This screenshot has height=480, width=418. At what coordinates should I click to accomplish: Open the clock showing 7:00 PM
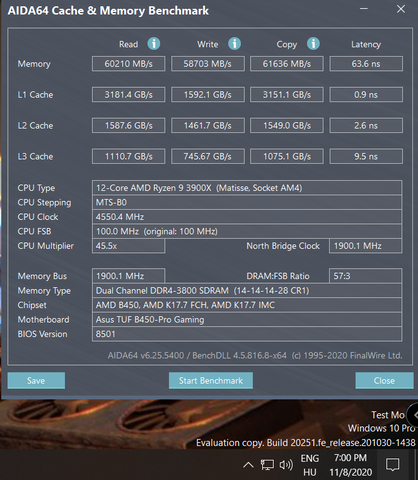350,465
